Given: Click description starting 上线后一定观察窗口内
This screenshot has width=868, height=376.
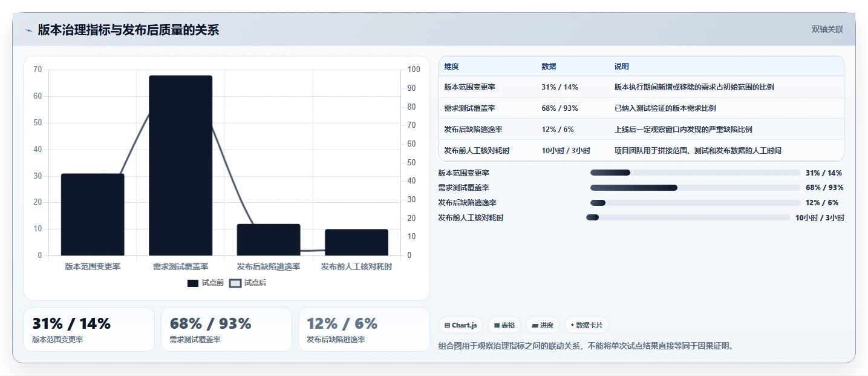Looking at the screenshot, I should point(683,130).
